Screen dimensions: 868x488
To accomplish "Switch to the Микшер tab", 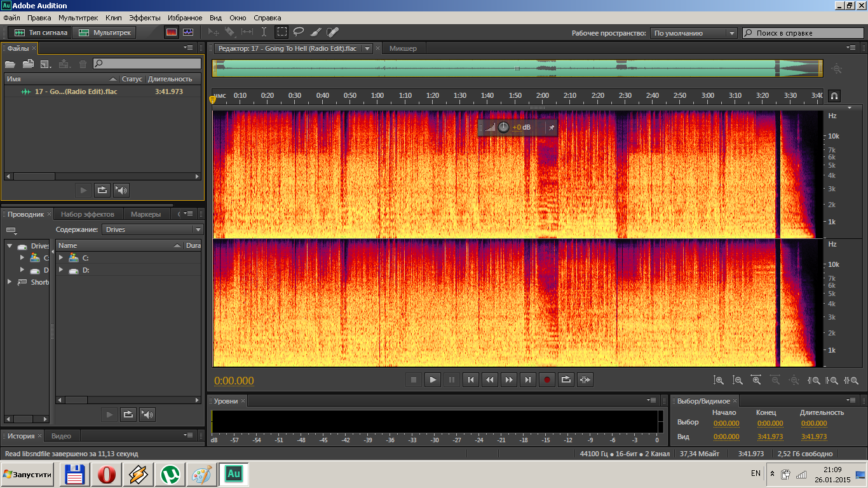I will coord(403,48).
